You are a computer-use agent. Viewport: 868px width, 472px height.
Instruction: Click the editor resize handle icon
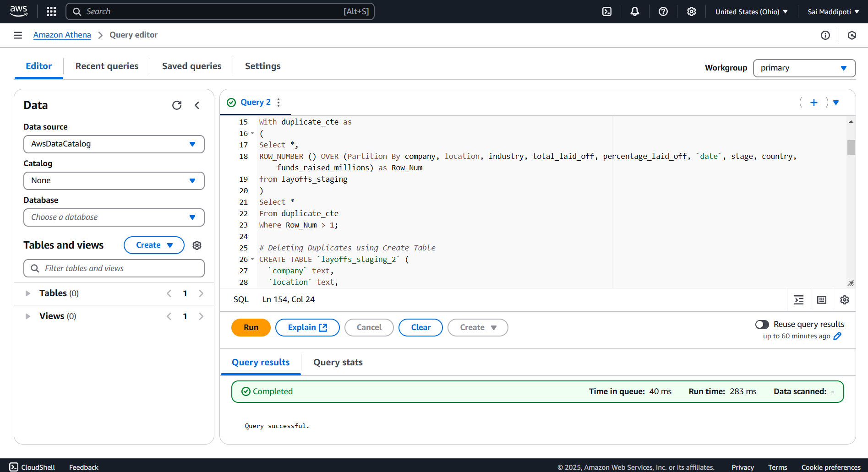tap(851, 283)
